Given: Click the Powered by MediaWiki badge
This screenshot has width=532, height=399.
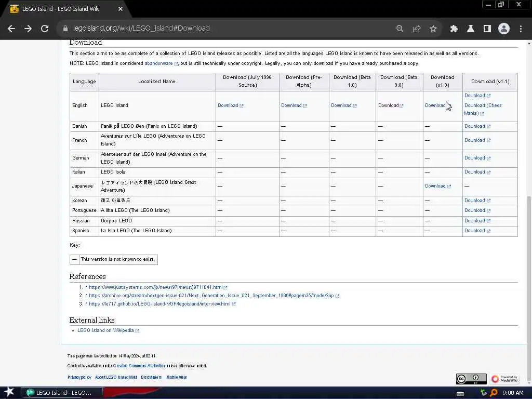Looking at the screenshot, I should (504, 379).
